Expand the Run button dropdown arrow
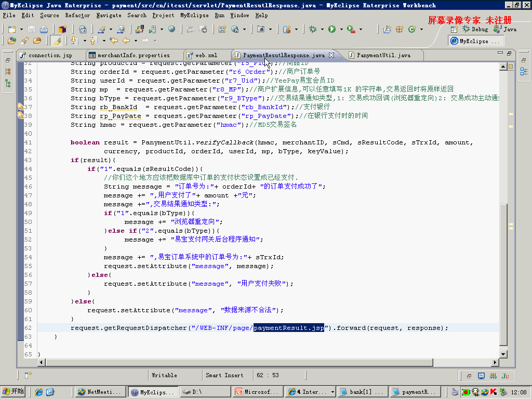Image resolution: width=532 pixels, height=399 pixels. 341,30
